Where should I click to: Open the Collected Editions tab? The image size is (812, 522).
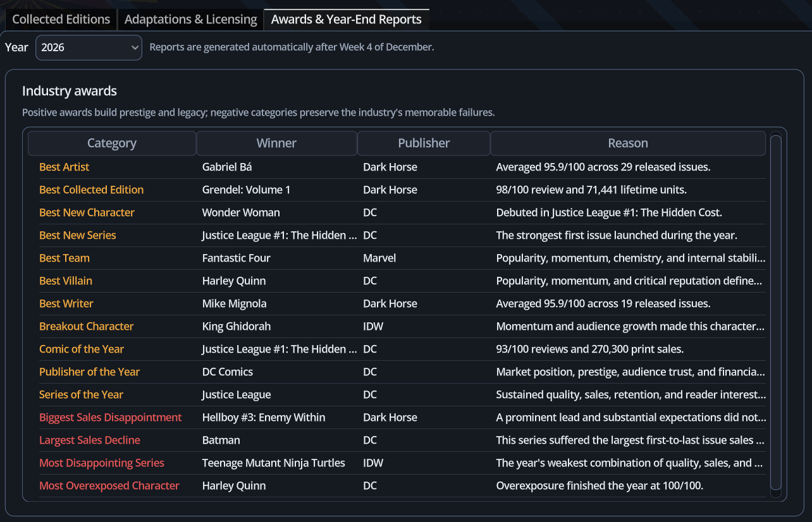click(61, 20)
